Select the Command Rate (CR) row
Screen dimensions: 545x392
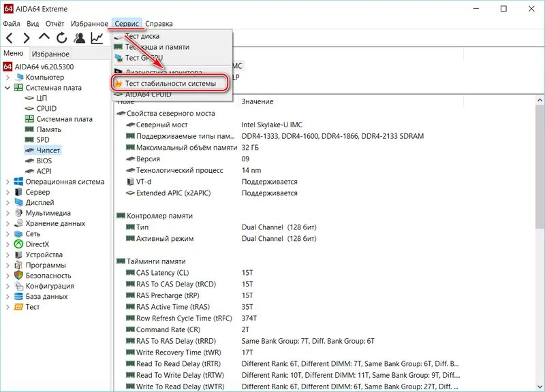pyautogui.click(x=325, y=329)
